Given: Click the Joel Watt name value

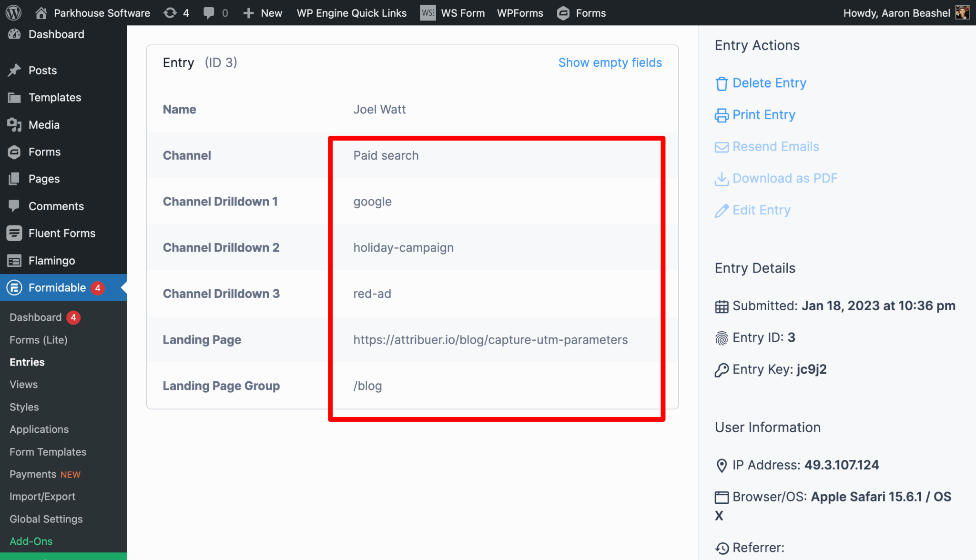Looking at the screenshot, I should pyautogui.click(x=379, y=109).
